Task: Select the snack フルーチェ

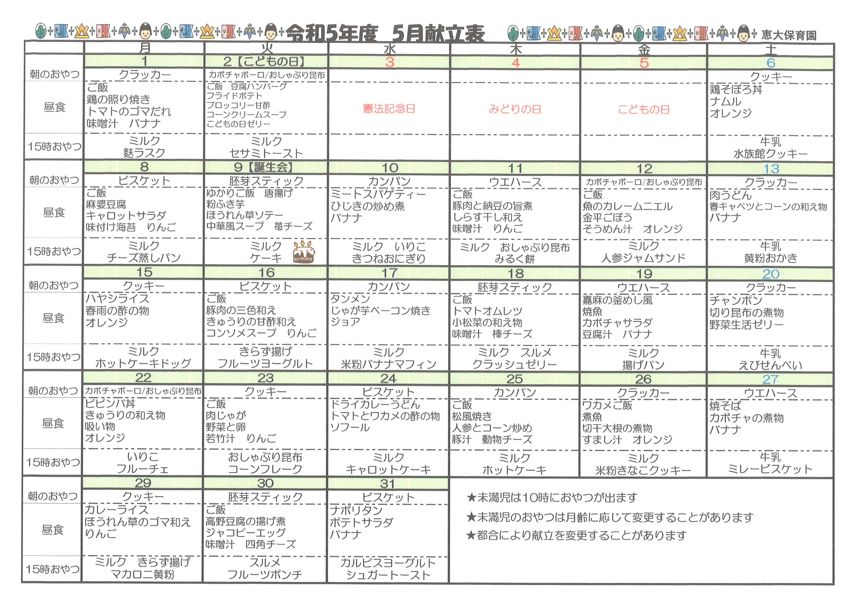Action: point(143,469)
